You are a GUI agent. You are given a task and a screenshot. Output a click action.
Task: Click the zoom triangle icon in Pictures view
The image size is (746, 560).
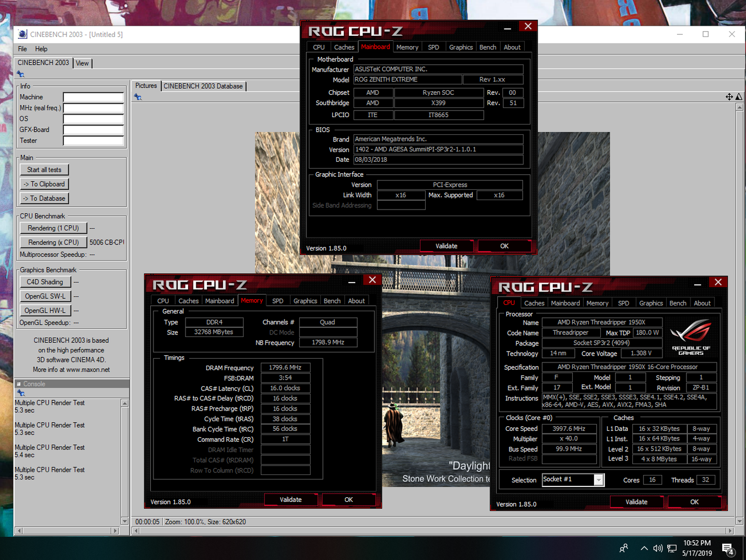[x=739, y=97]
